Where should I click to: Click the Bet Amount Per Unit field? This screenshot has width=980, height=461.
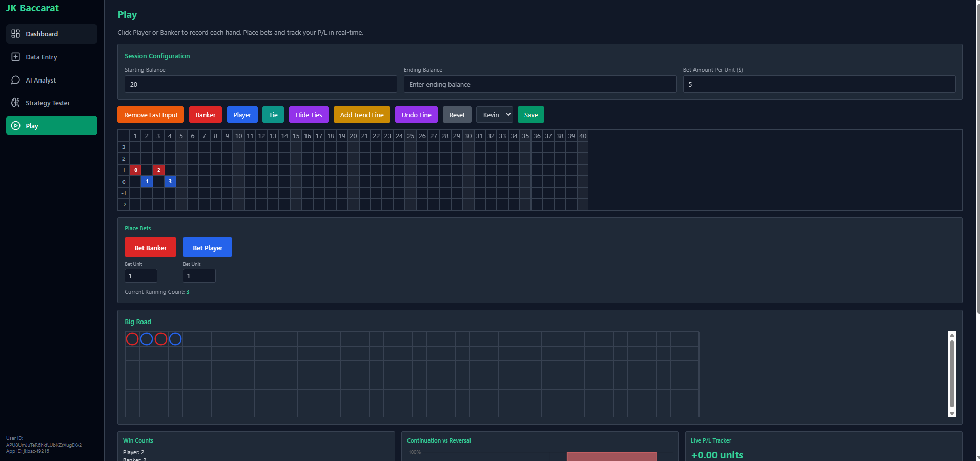tap(819, 84)
